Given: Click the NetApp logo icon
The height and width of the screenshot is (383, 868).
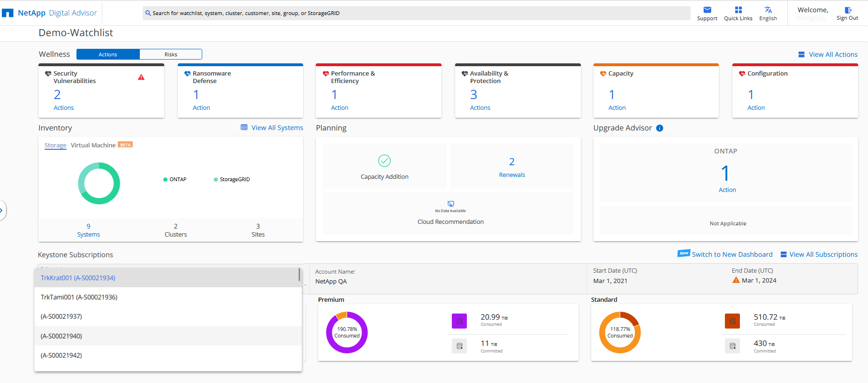Looking at the screenshot, I should click(x=8, y=13).
